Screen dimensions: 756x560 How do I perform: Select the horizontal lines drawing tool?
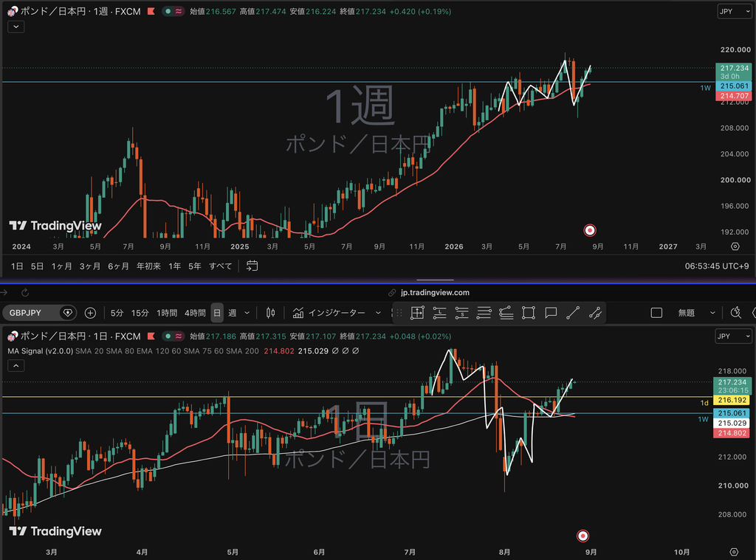coord(484,313)
